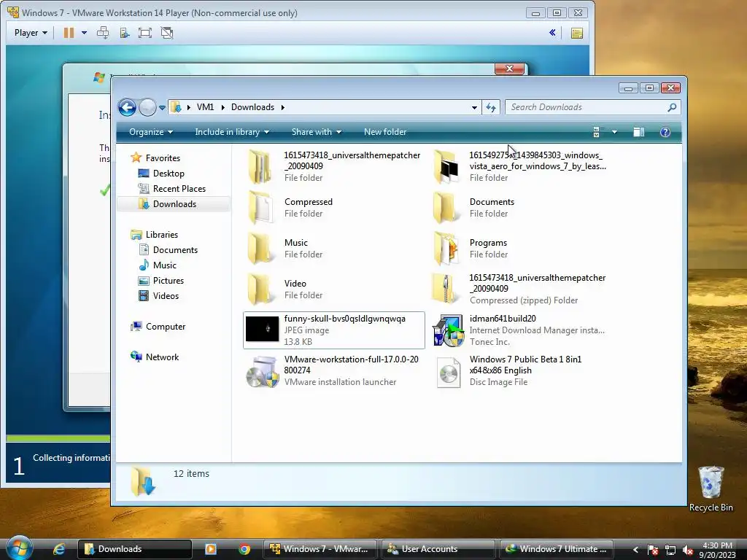Viewport: 747px width, 560px height.
Task: Open the address bar history dropdown
Action: point(474,107)
